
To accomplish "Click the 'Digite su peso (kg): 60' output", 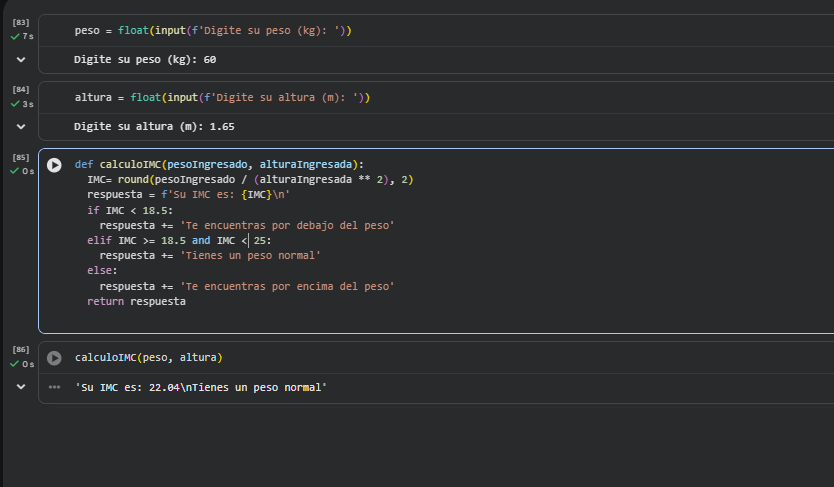I will [145, 60].
